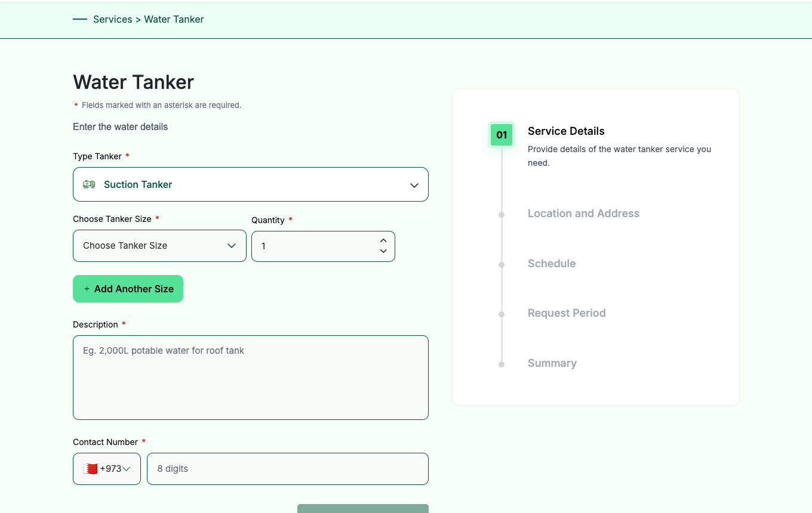Viewport: 812px width, 513px height.
Task: Click the Add Another Size button
Action: tap(128, 289)
